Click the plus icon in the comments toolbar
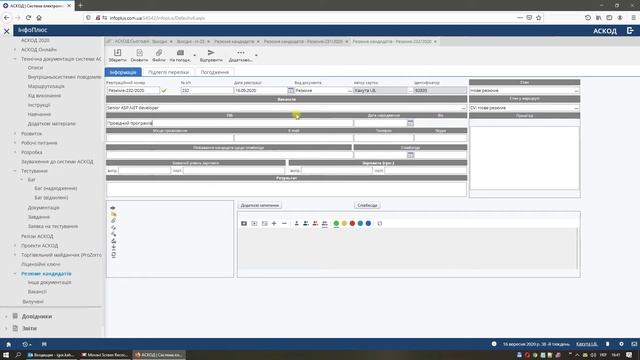The image size is (640, 360). (x=274, y=223)
